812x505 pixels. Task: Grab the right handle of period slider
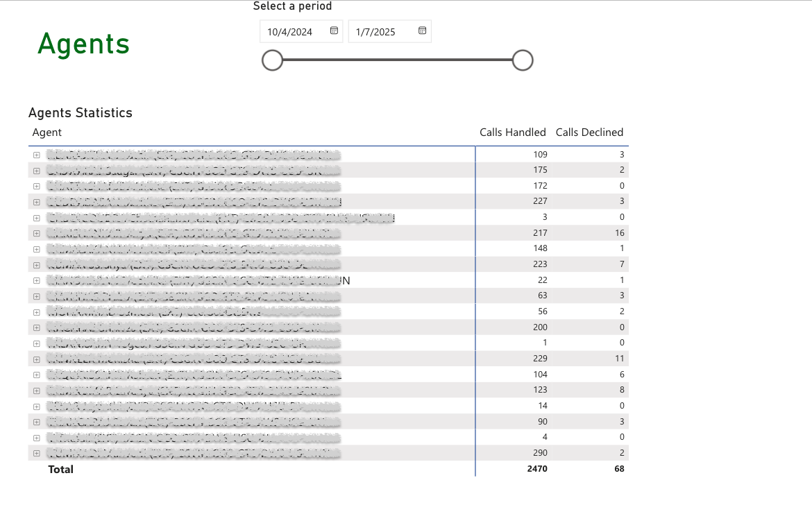coord(523,60)
